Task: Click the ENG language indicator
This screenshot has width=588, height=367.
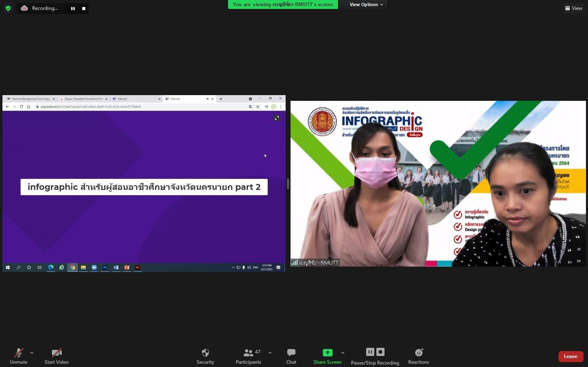Action: coord(255,267)
